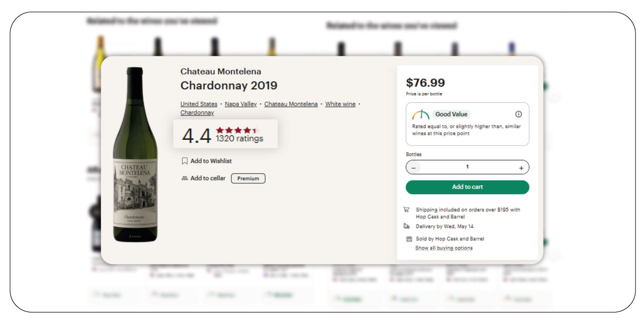
Task: Open the United States link
Action: pos(199,104)
